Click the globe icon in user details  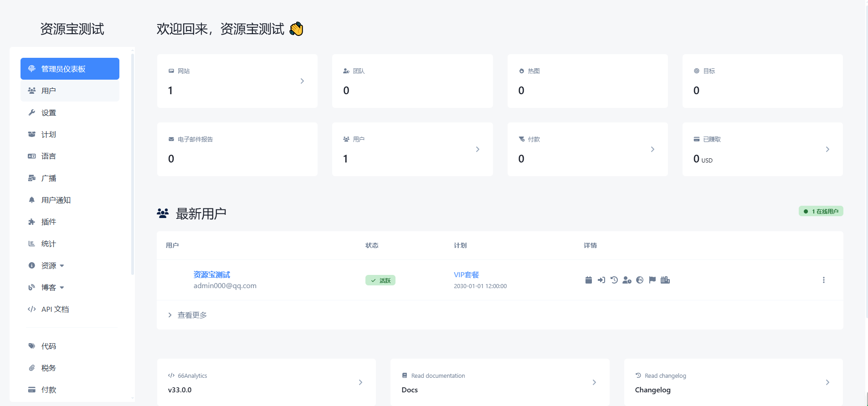[x=640, y=280]
